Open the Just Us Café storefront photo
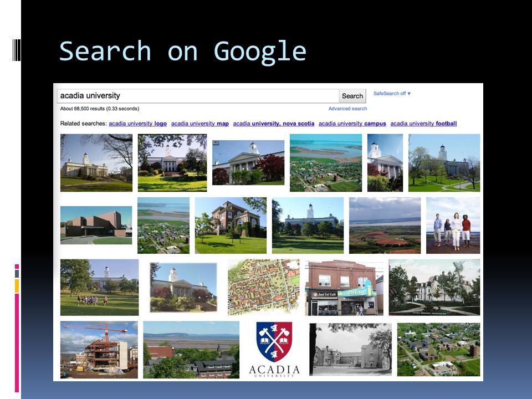532x399 pixels. [344, 288]
